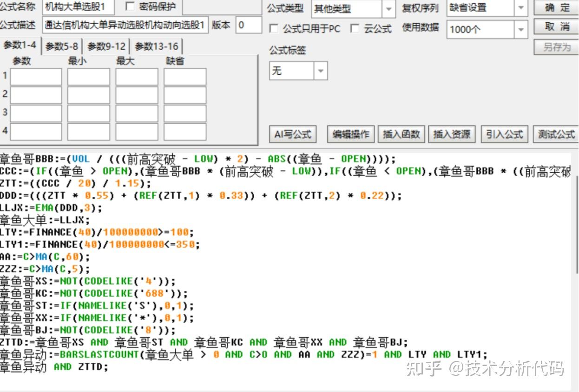Toggle the 云公式 checkbox
This screenshot has width=579, height=392.
pos(355,29)
